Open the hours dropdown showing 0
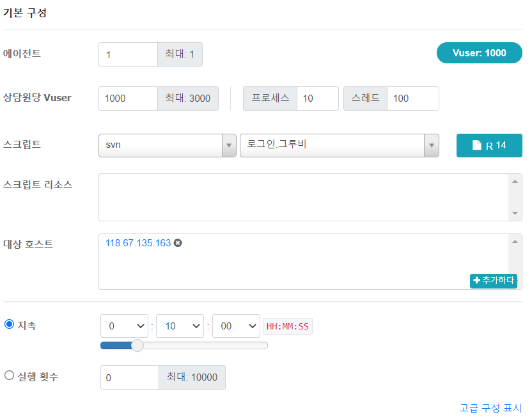 pos(124,326)
